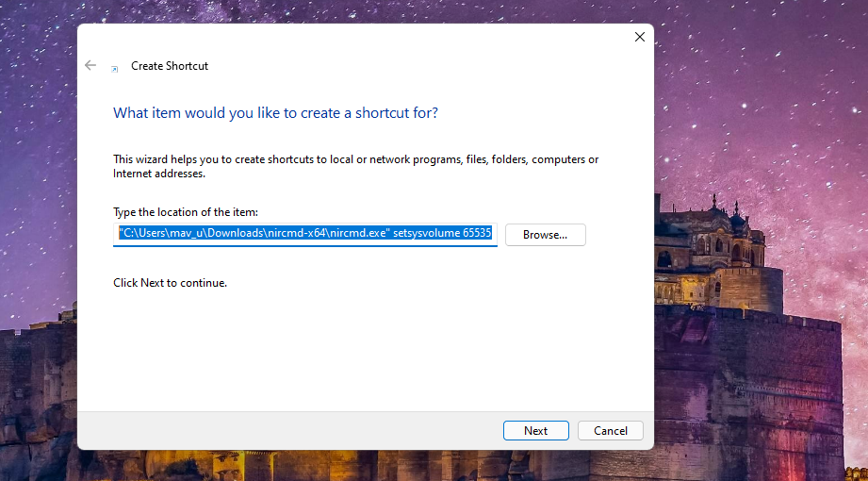Continue with the Next button

coord(536,431)
